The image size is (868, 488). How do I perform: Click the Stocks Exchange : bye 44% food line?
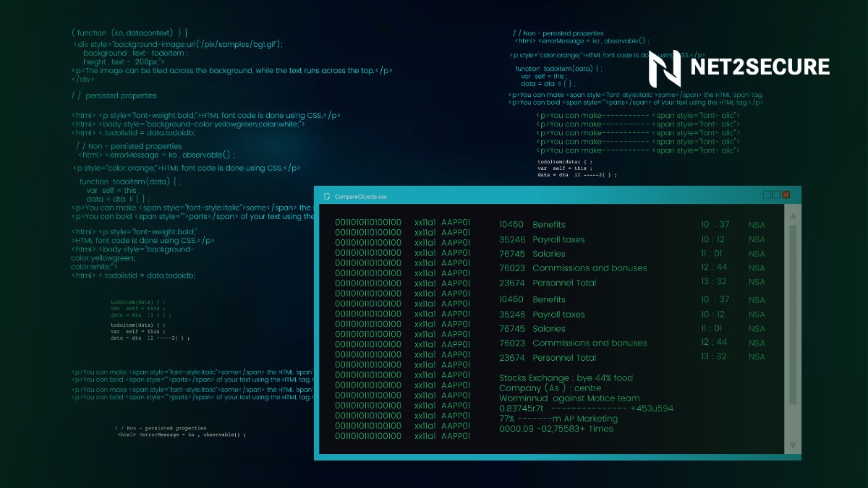pos(564,377)
